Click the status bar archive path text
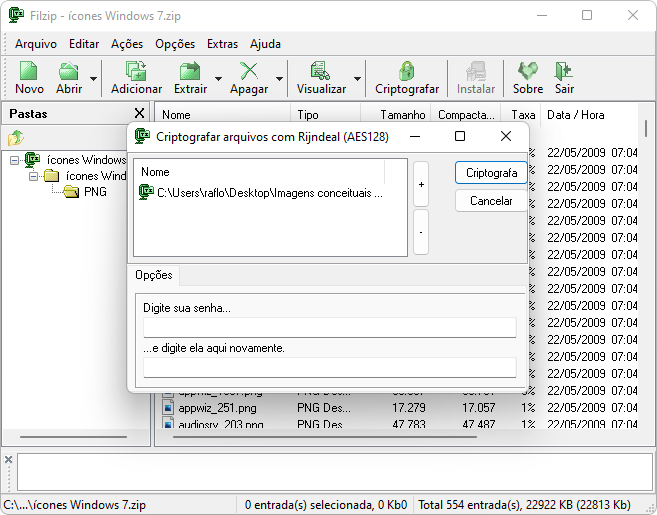This screenshot has height=515, width=657. 75,505
